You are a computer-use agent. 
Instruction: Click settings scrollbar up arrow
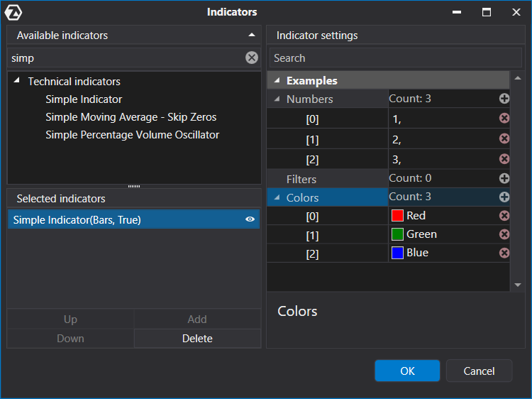coord(517,78)
